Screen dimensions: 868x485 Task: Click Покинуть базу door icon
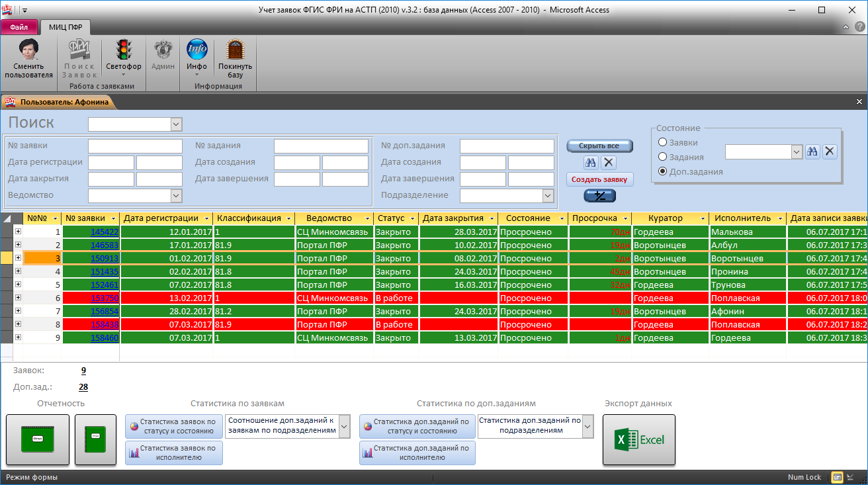pyautogui.click(x=235, y=60)
